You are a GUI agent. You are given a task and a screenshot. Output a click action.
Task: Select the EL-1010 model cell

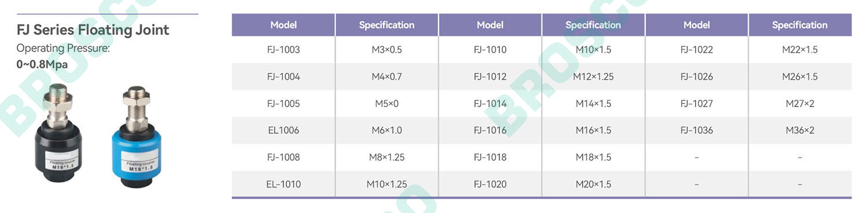(284, 184)
